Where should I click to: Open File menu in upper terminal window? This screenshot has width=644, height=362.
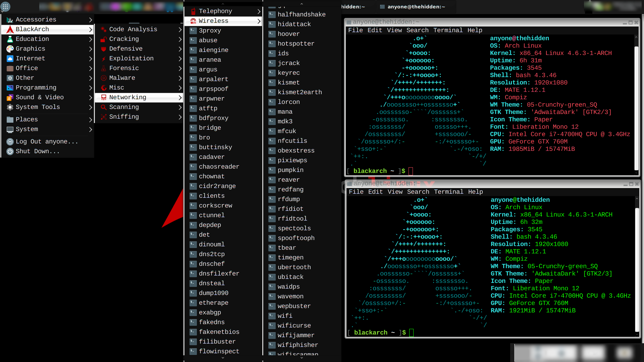355,30
